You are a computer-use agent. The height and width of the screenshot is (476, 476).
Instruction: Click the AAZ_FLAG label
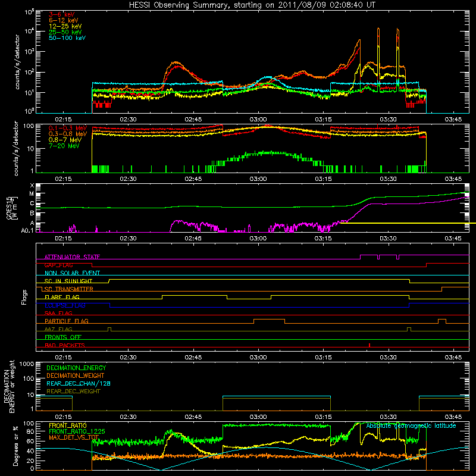coord(58,330)
